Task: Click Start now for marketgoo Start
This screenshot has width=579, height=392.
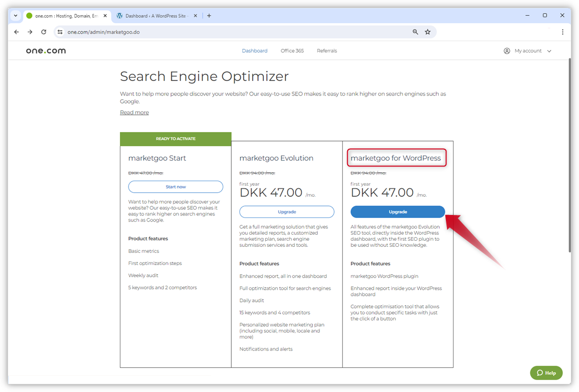Action: (176, 187)
